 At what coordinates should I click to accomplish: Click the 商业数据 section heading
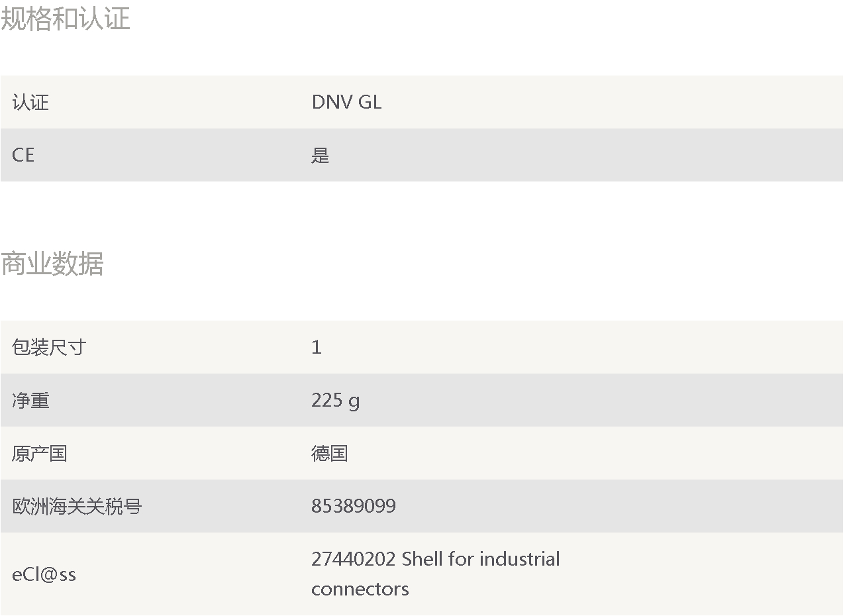(x=52, y=264)
